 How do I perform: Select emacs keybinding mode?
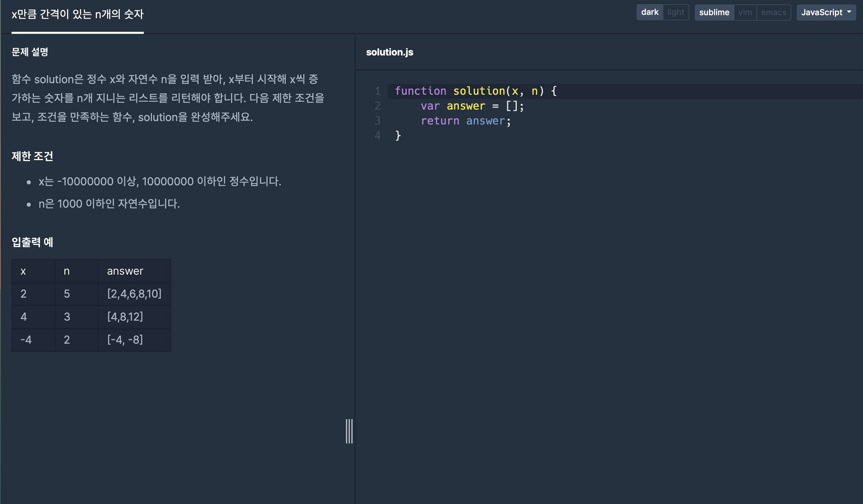(773, 12)
